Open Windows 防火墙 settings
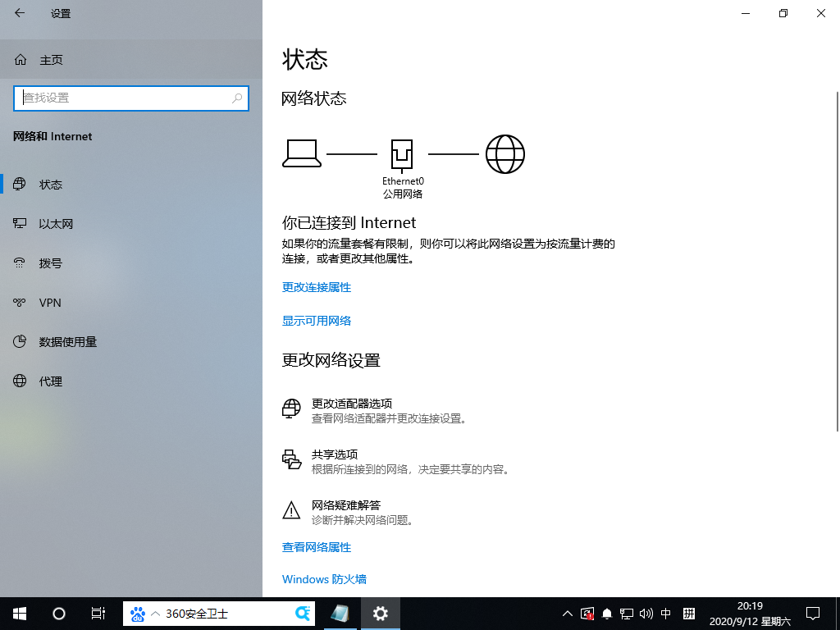Screen dimensions: 840x630 tap(324, 579)
